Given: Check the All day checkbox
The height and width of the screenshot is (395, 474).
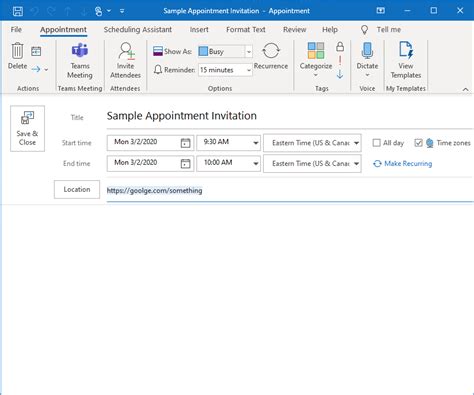Looking at the screenshot, I should point(376,143).
